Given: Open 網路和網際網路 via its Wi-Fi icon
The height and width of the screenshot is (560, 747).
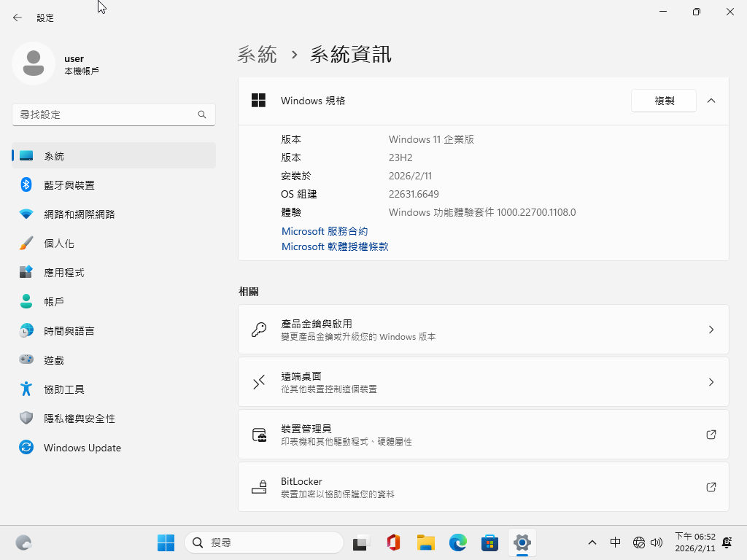Looking at the screenshot, I should coord(26,214).
